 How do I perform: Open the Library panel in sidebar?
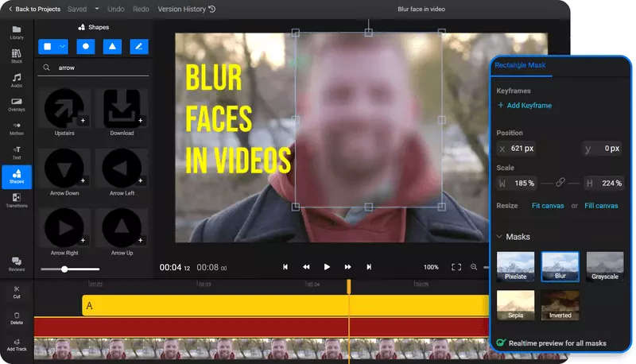point(17,33)
